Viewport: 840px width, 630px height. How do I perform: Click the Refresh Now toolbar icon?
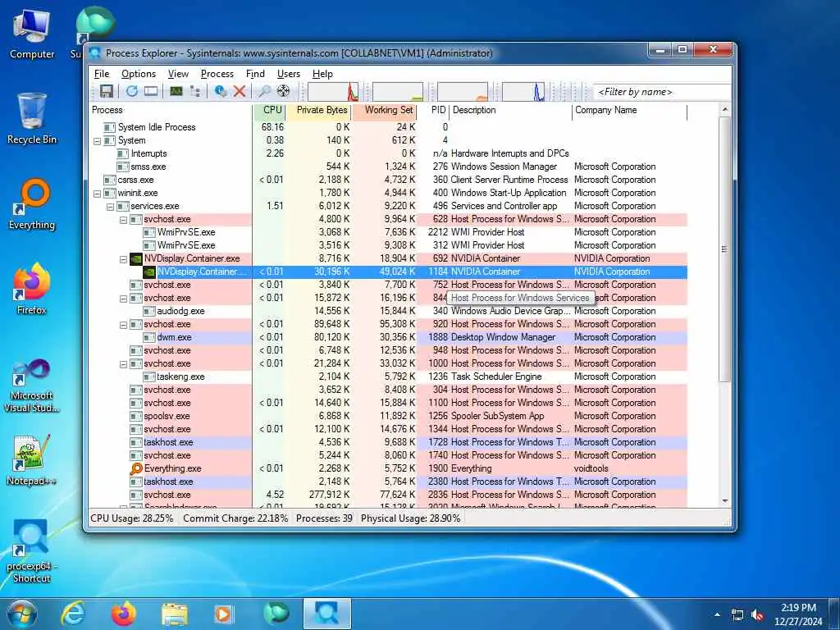coord(132,91)
